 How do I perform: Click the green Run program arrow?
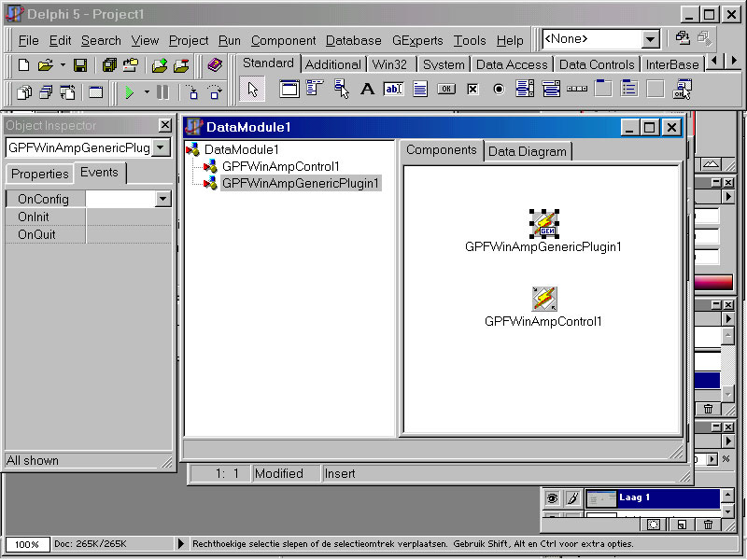(x=130, y=92)
